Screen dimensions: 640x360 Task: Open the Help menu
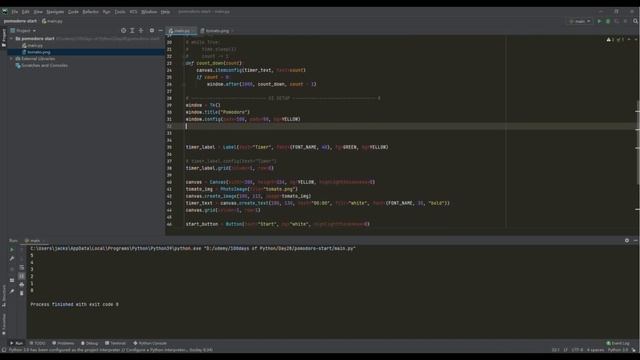pos(165,12)
